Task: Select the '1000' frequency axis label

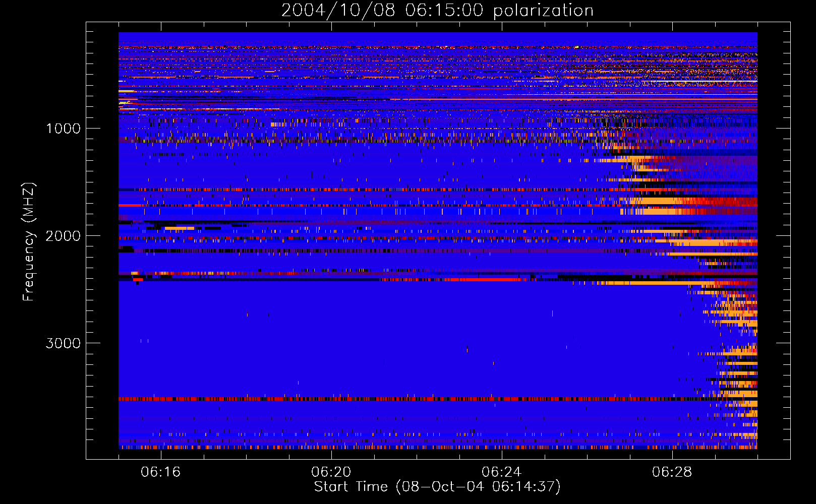Action: (x=63, y=129)
